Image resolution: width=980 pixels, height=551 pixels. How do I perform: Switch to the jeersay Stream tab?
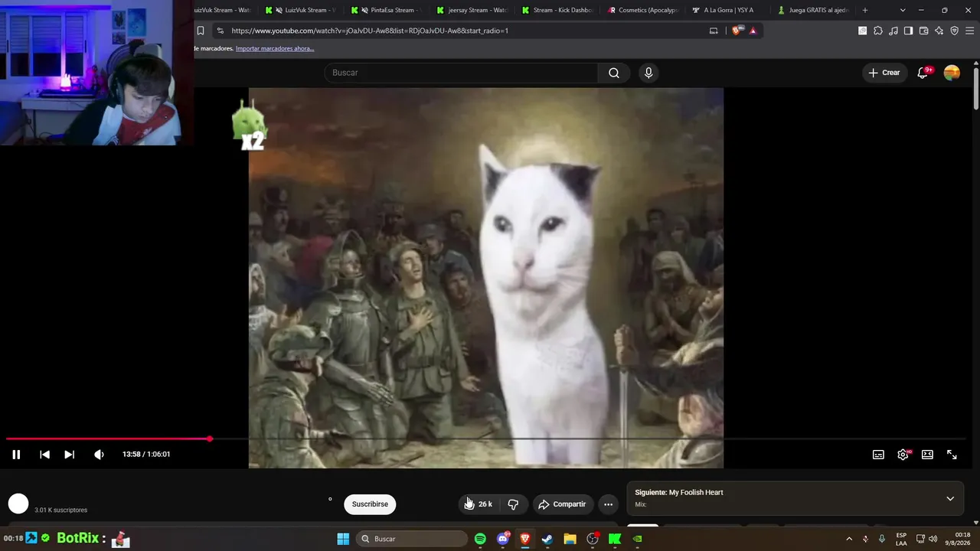[473, 10]
